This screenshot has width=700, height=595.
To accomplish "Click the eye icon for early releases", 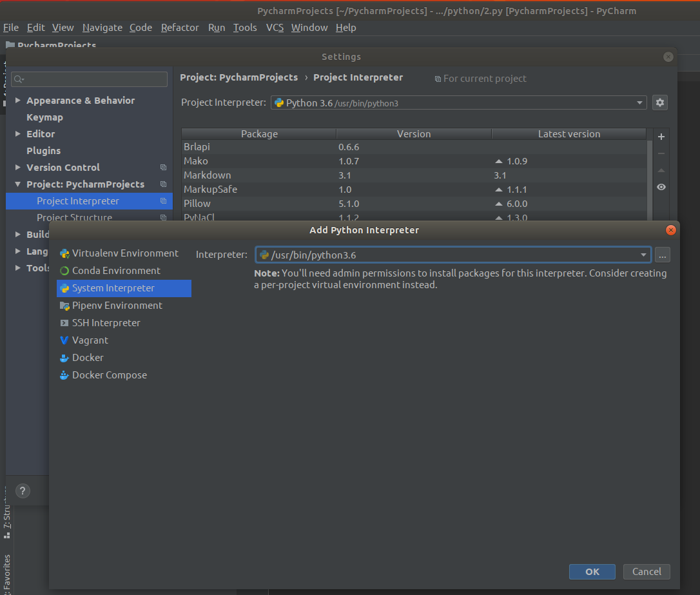I will coord(661,187).
